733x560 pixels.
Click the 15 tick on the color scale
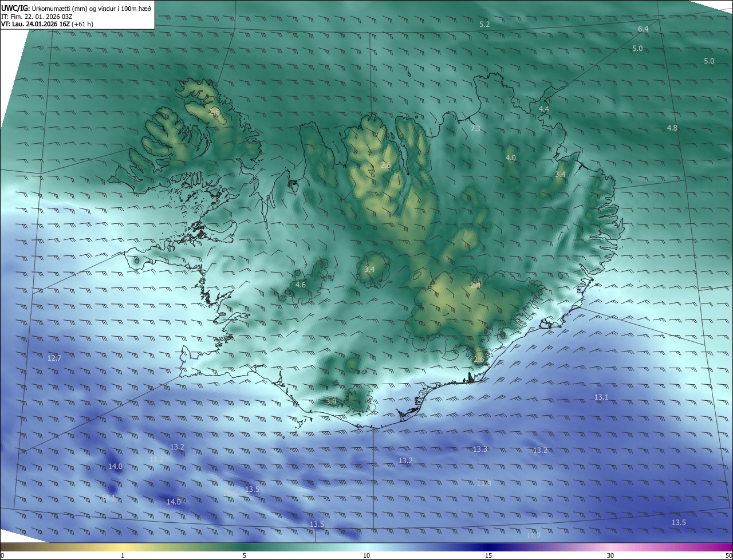(x=488, y=555)
